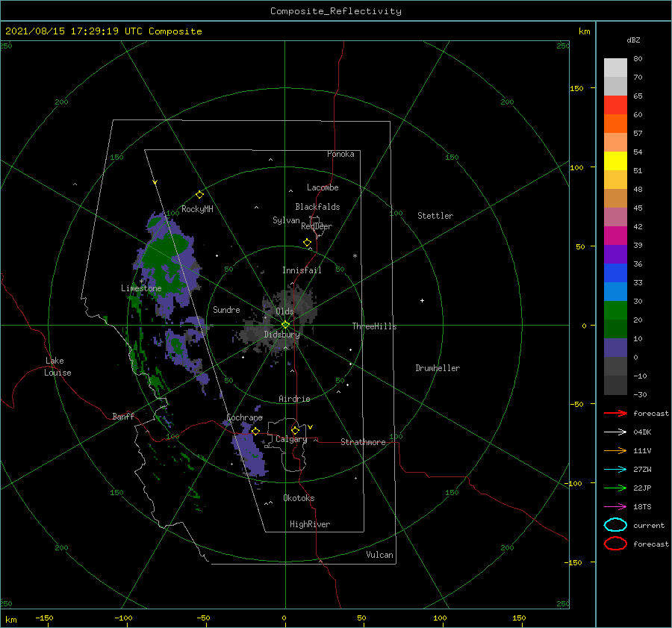Click the Sylvan label on map
The height and width of the screenshot is (628, 672).
click(x=286, y=220)
